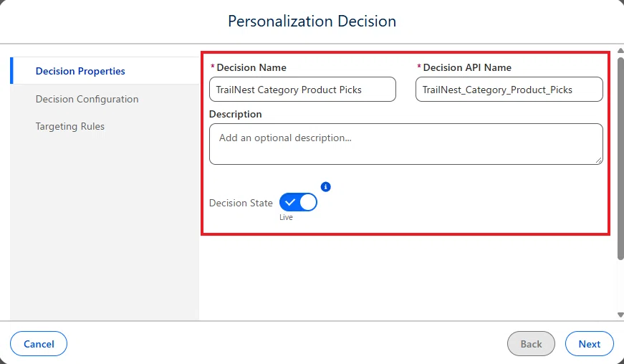
Task: Click the Personalization Decision title text
Action: coord(312,21)
